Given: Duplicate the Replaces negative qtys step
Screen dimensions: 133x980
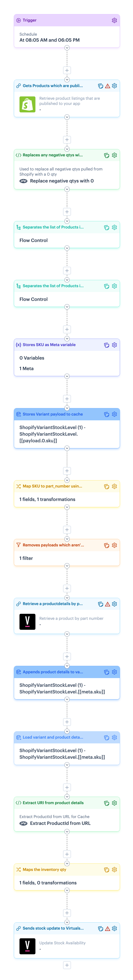Looking at the screenshot, I should pos(107,155).
